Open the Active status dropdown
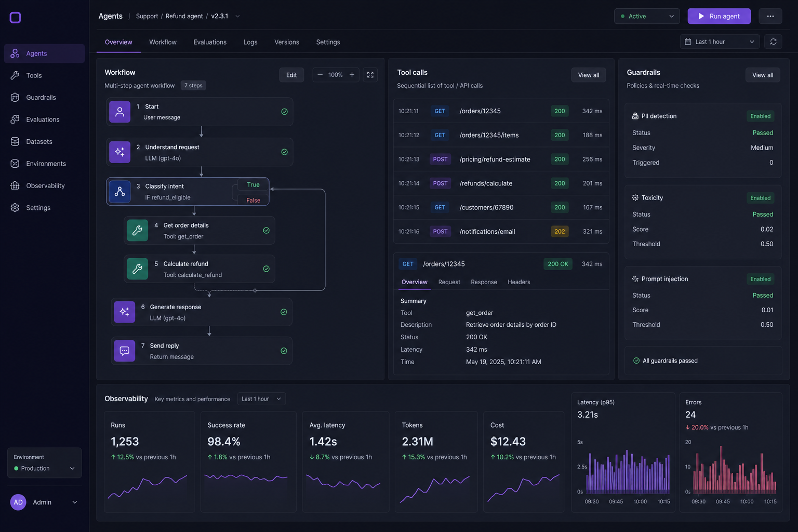The image size is (798, 532). pos(647,16)
